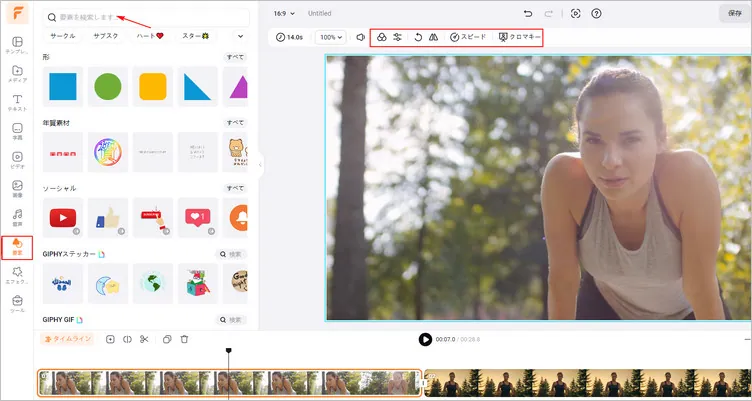This screenshot has width=752, height=401.
Task: Trim the clip with scissors icon
Action: tap(144, 339)
